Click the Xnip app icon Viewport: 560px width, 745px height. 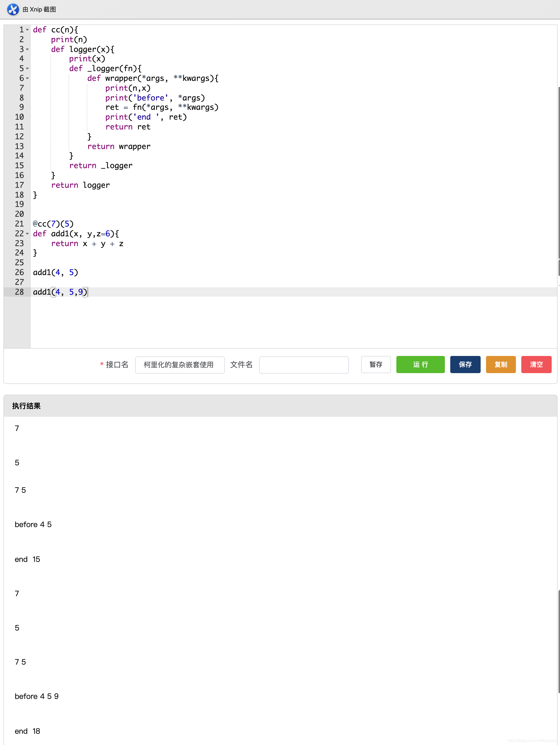point(13,9)
